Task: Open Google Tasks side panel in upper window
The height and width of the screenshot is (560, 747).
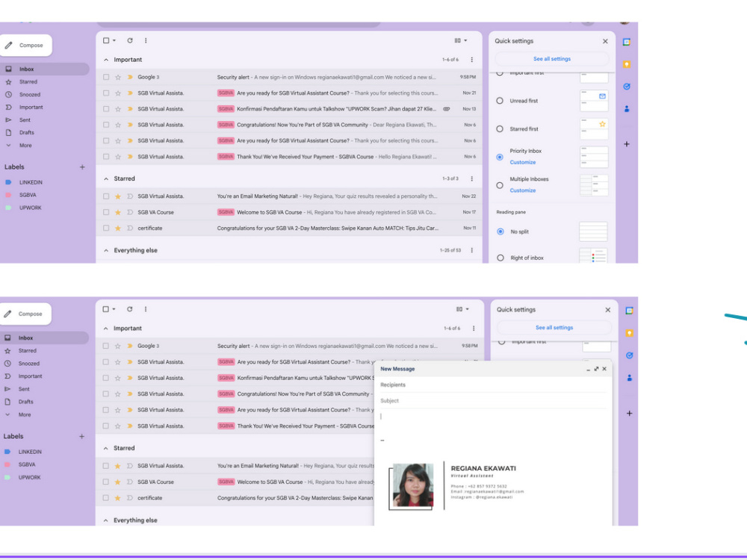Action: (x=627, y=86)
